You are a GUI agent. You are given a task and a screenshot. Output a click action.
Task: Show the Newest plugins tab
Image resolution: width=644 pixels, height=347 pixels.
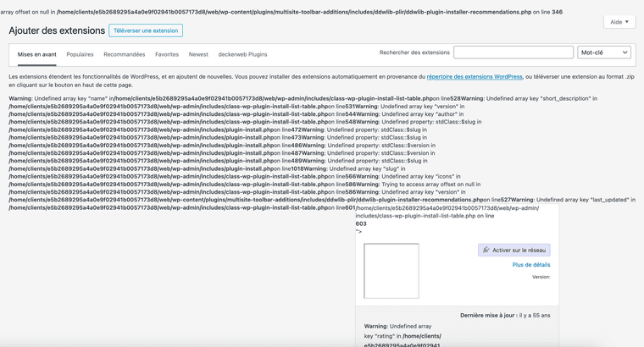pyautogui.click(x=198, y=54)
